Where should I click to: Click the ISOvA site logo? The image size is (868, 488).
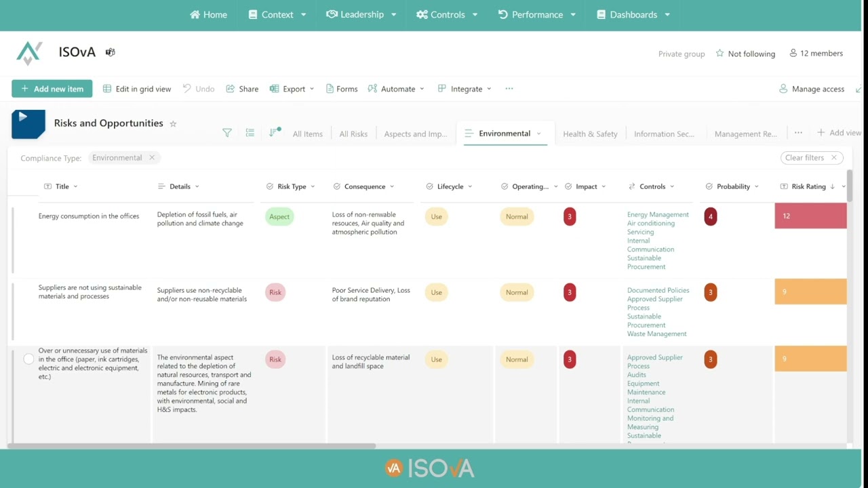(x=29, y=53)
